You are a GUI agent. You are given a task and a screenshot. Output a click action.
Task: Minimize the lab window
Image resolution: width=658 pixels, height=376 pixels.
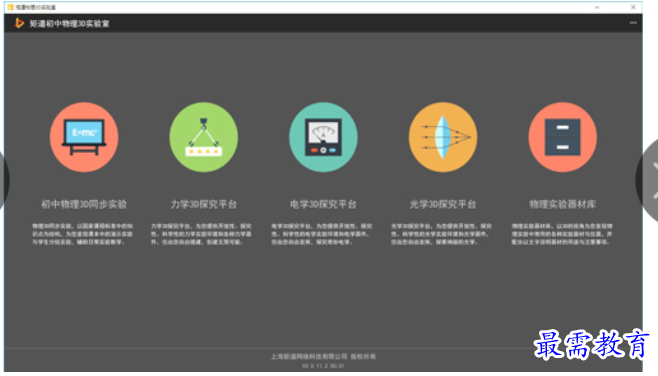tap(597, 7)
